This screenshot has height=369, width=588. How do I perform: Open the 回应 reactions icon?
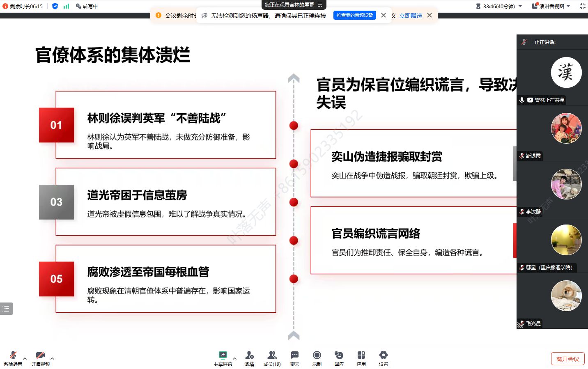pyautogui.click(x=339, y=358)
